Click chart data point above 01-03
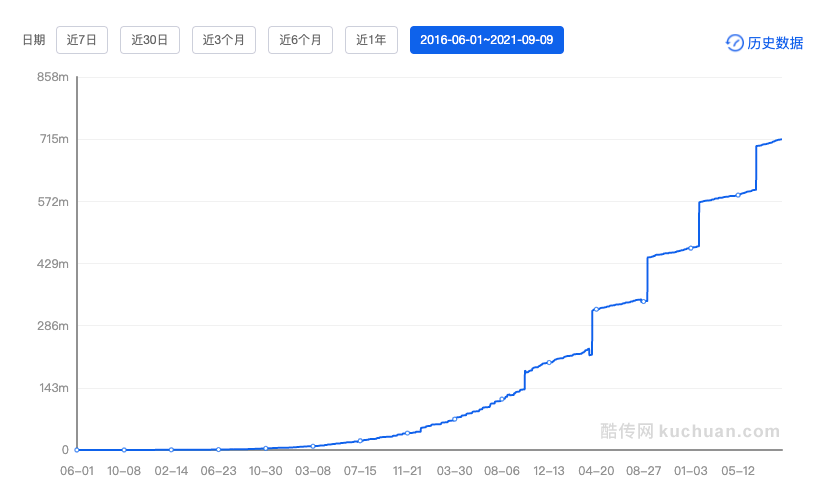This screenshot has width=825, height=489. pos(691,248)
